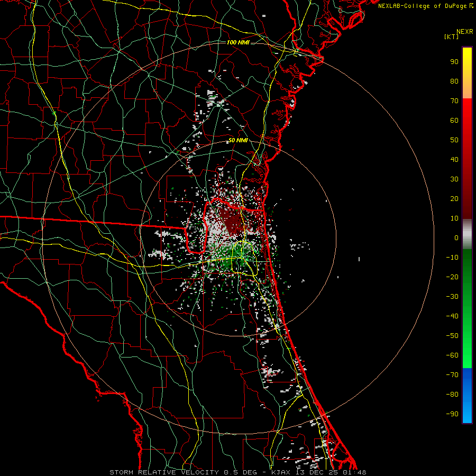Click the positive 20 scale value
476x476 pixels.
pos(454,198)
